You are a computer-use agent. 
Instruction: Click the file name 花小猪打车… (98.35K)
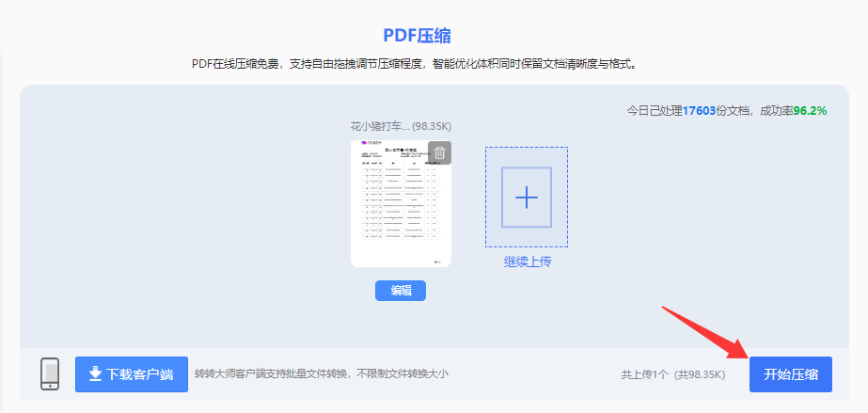click(401, 127)
